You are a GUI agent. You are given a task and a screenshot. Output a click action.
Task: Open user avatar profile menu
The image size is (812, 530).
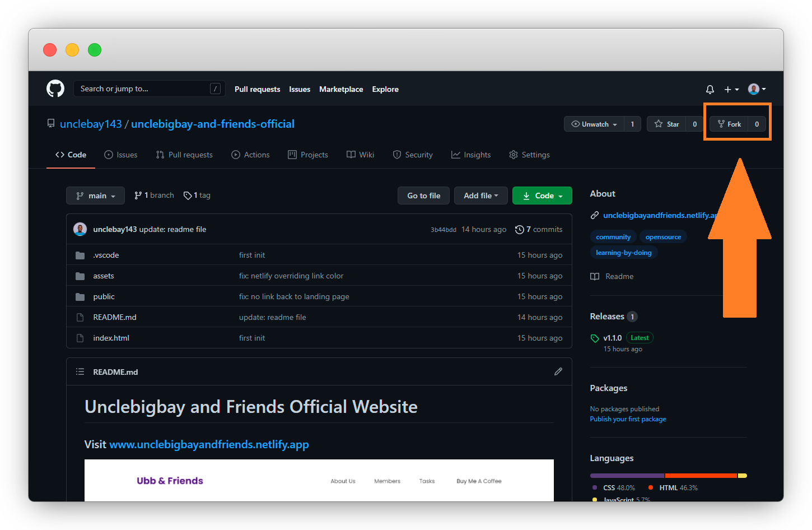[x=757, y=89]
